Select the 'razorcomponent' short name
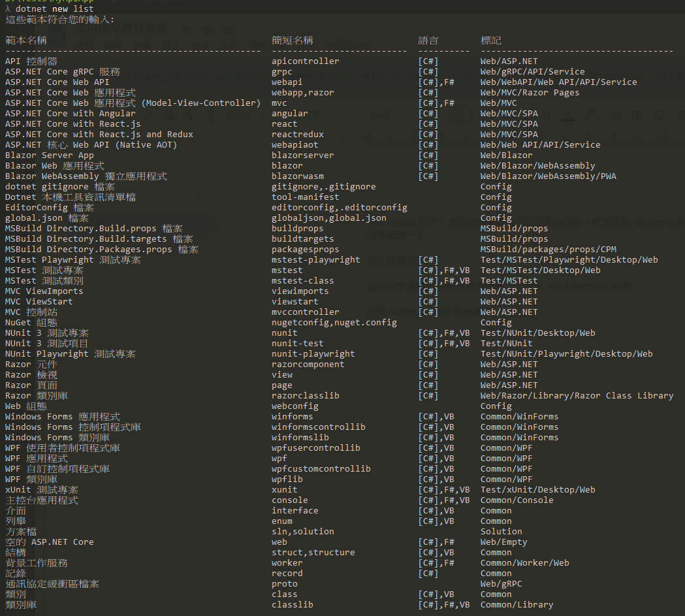This screenshot has width=685, height=616. point(308,365)
